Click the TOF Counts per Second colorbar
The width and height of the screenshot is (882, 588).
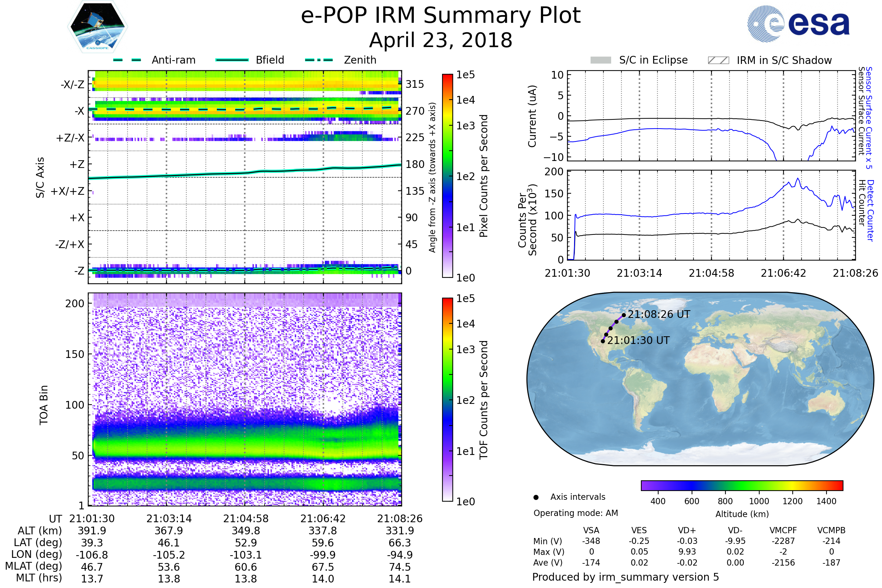[x=447, y=399]
